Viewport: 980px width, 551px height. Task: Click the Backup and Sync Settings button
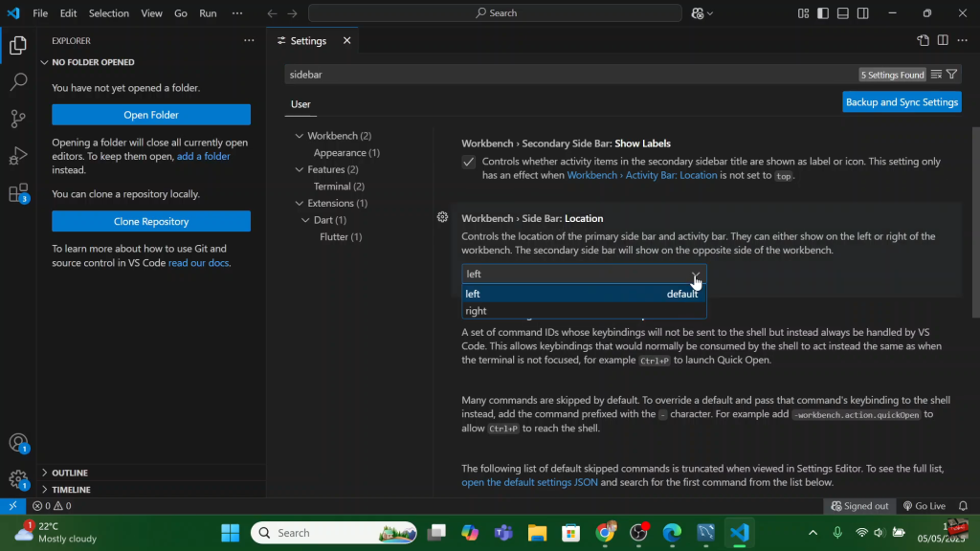[x=902, y=102]
